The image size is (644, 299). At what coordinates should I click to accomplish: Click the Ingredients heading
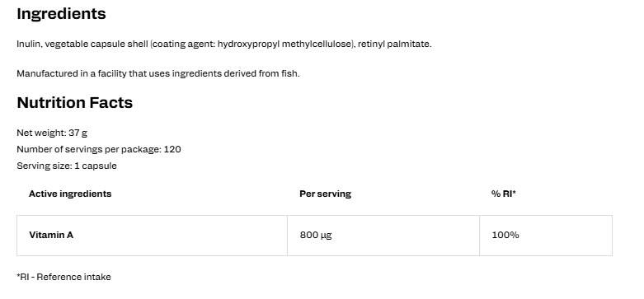click(61, 14)
